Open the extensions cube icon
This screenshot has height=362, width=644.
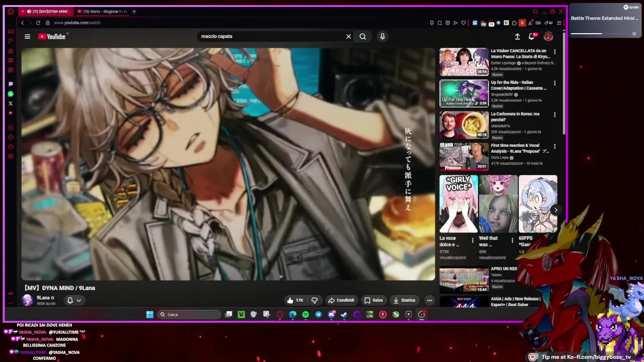point(514,23)
